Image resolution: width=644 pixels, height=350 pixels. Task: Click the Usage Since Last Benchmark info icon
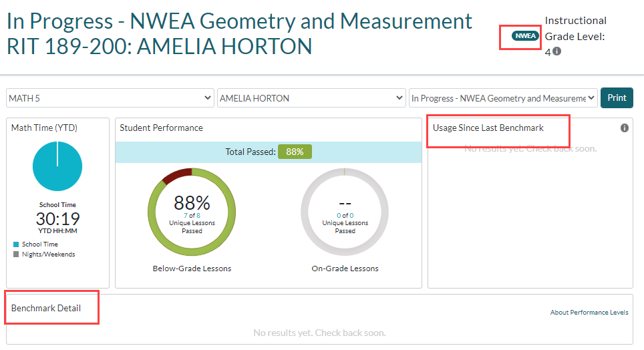point(624,128)
